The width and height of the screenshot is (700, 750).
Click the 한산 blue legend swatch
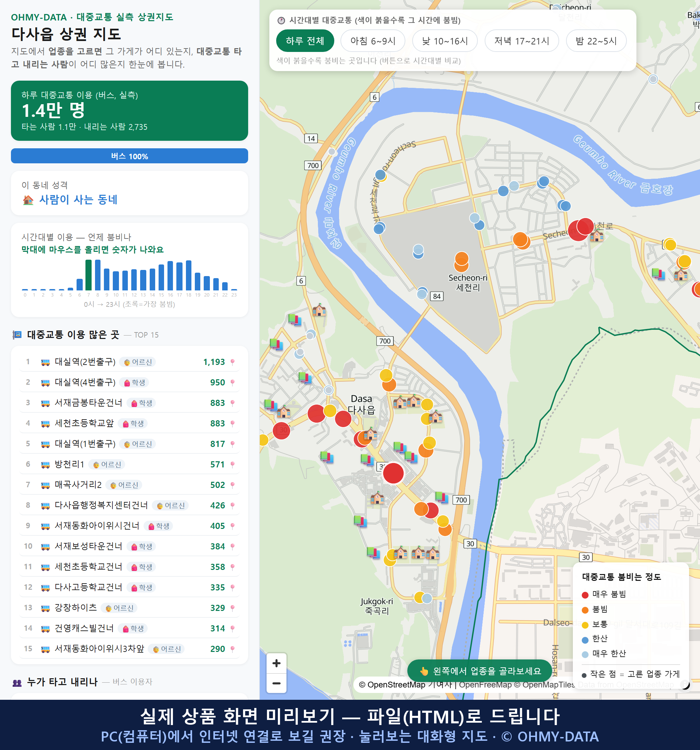(x=585, y=640)
